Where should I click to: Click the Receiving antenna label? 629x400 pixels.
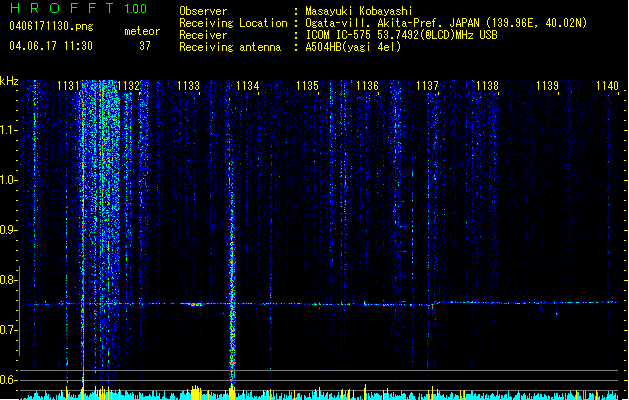pos(230,47)
